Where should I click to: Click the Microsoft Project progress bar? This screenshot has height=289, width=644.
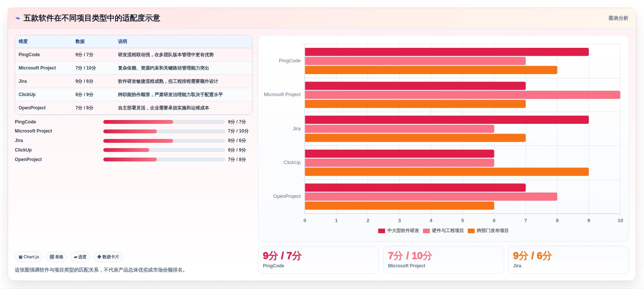tap(164, 131)
